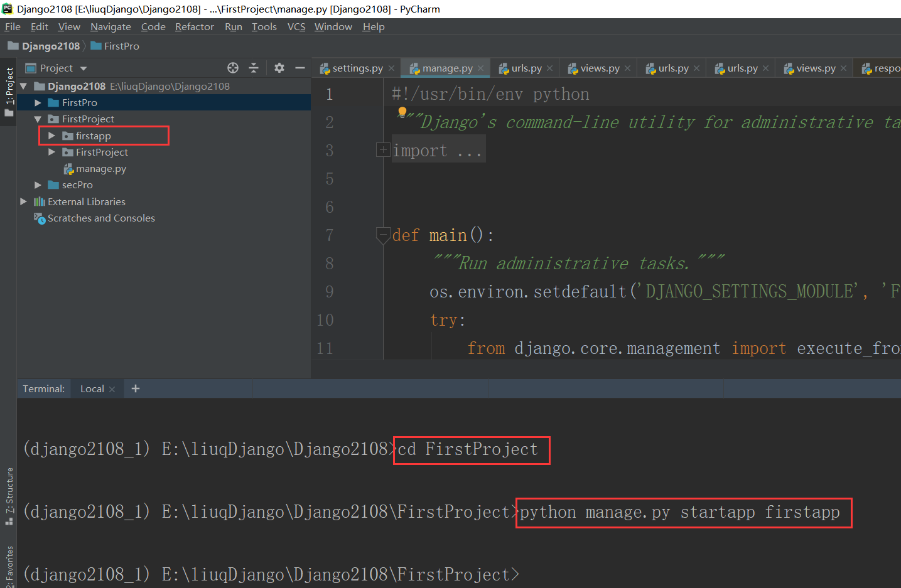The image size is (901, 588).
Task: Open the Tools menu
Action: tap(264, 26)
